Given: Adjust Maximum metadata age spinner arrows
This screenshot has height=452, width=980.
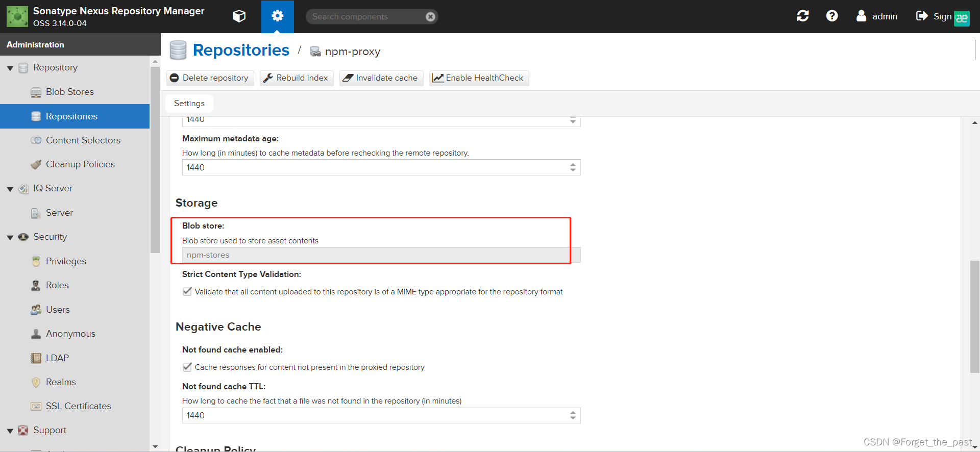Looking at the screenshot, I should [573, 167].
